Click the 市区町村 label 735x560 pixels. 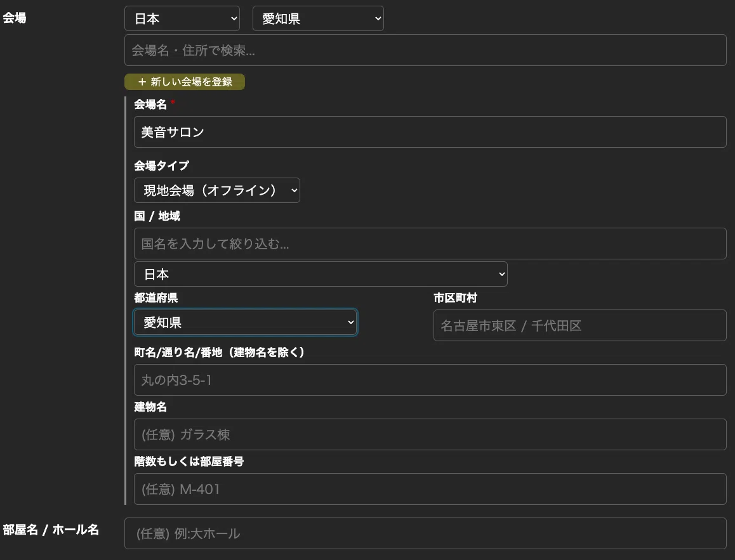point(455,298)
